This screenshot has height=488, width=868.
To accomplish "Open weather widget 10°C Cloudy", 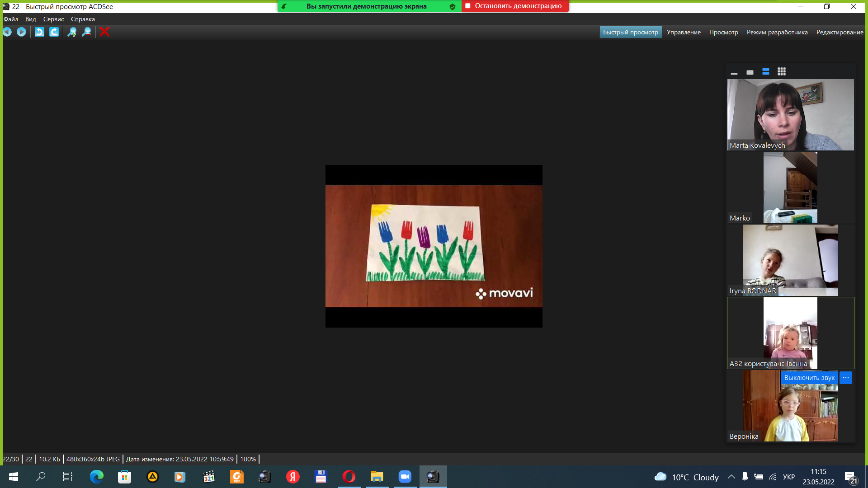I will (x=686, y=477).
